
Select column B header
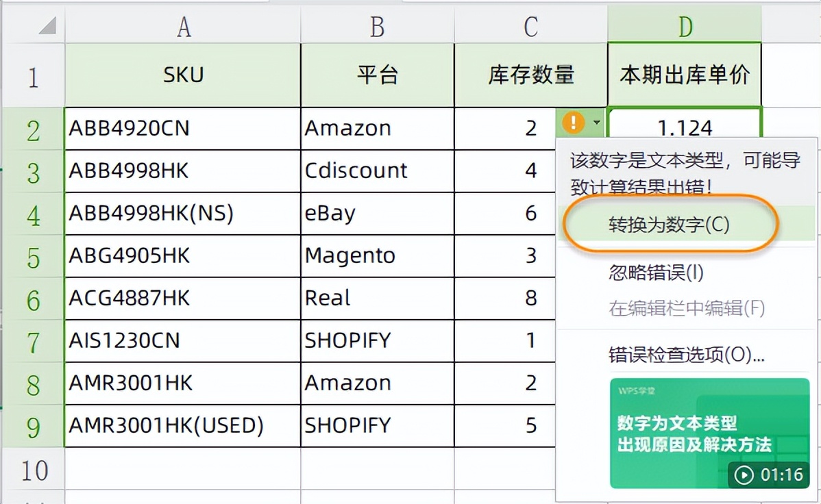pos(377,25)
